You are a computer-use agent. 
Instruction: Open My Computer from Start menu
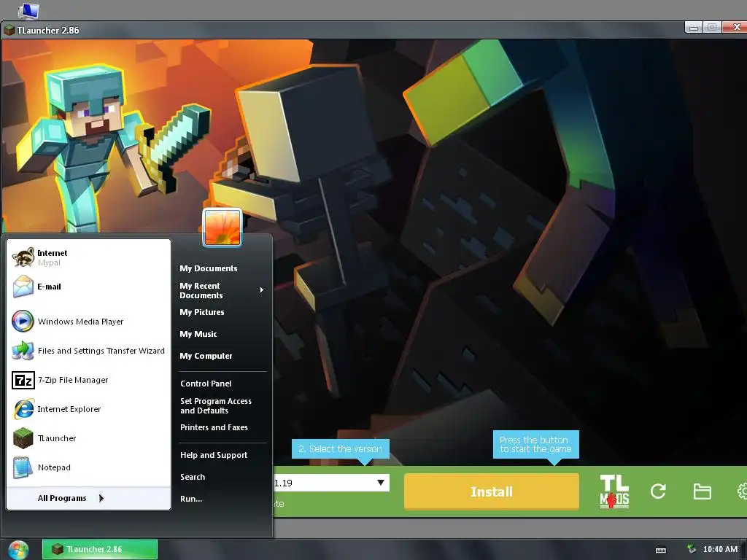(206, 356)
